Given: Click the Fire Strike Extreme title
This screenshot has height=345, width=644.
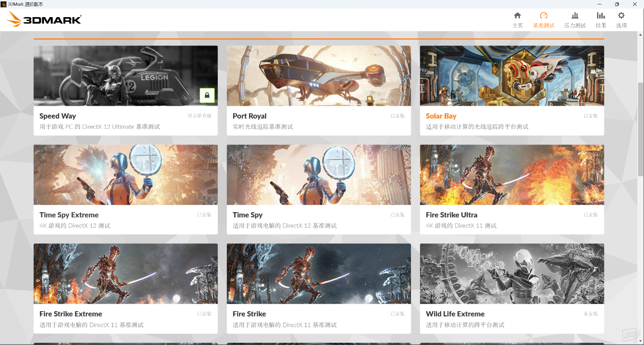Looking at the screenshot, I should [71, 314].
